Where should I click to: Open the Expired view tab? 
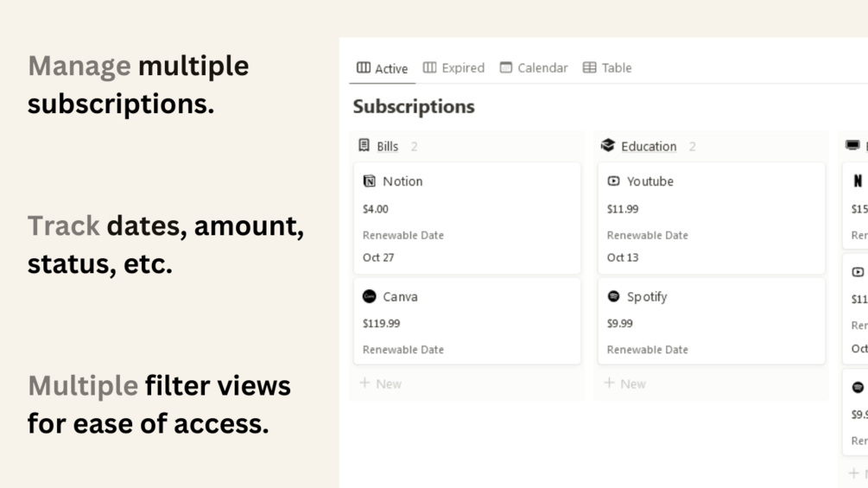(x=453, y=67)
